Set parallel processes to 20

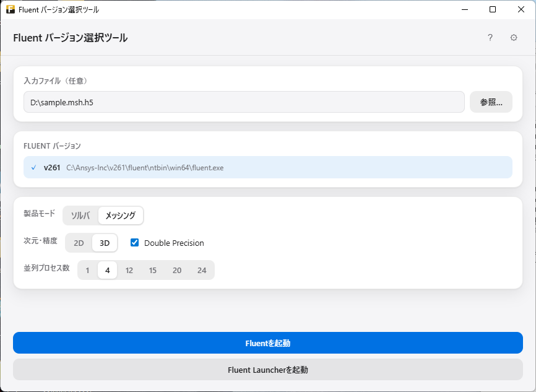(177, 270)
